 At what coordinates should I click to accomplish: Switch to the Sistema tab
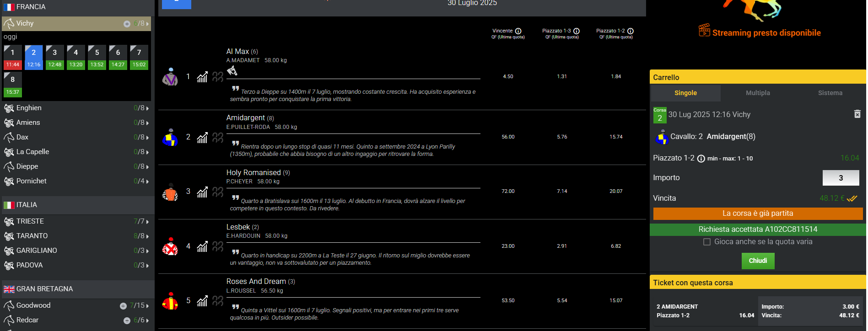(x=830, y=93)
